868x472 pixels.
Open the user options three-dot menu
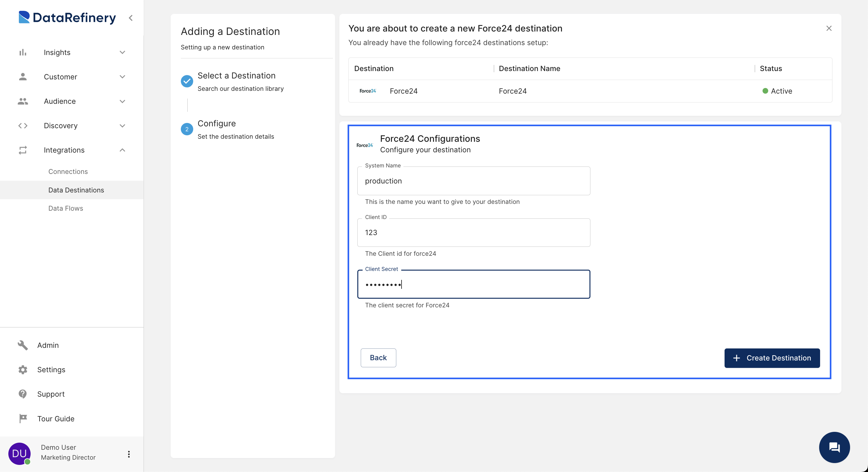pos(129,454)
